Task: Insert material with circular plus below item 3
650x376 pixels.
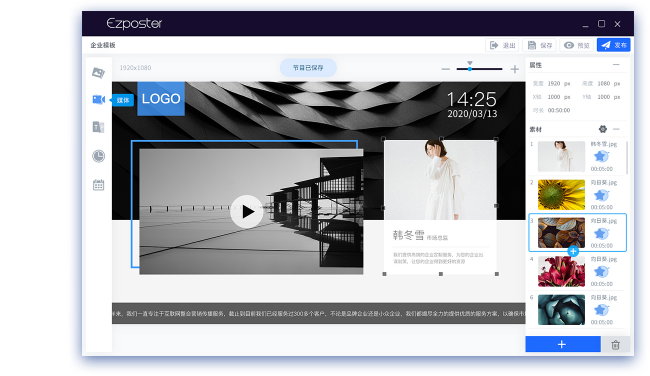Action: pos(573,251)
